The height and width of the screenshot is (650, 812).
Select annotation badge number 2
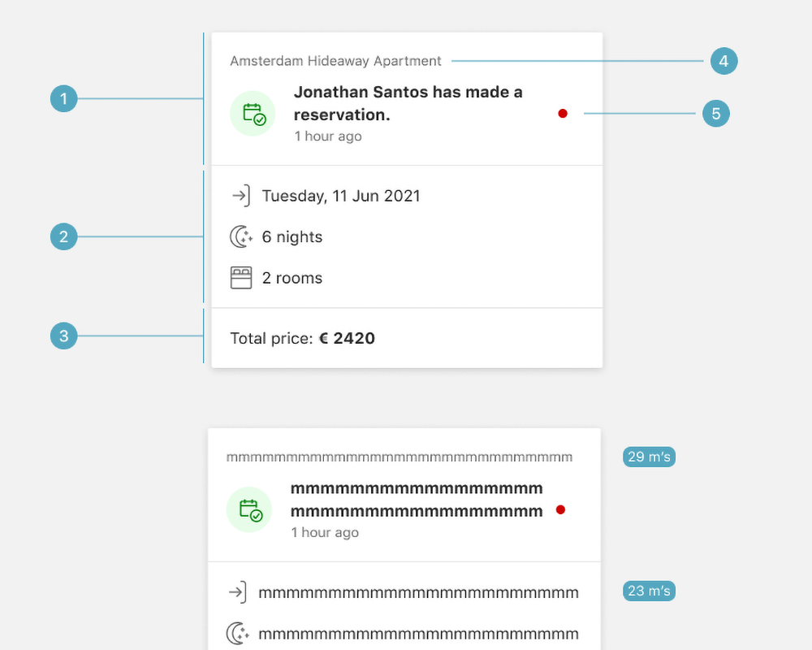pyautogui.click(x=63, y=237)
